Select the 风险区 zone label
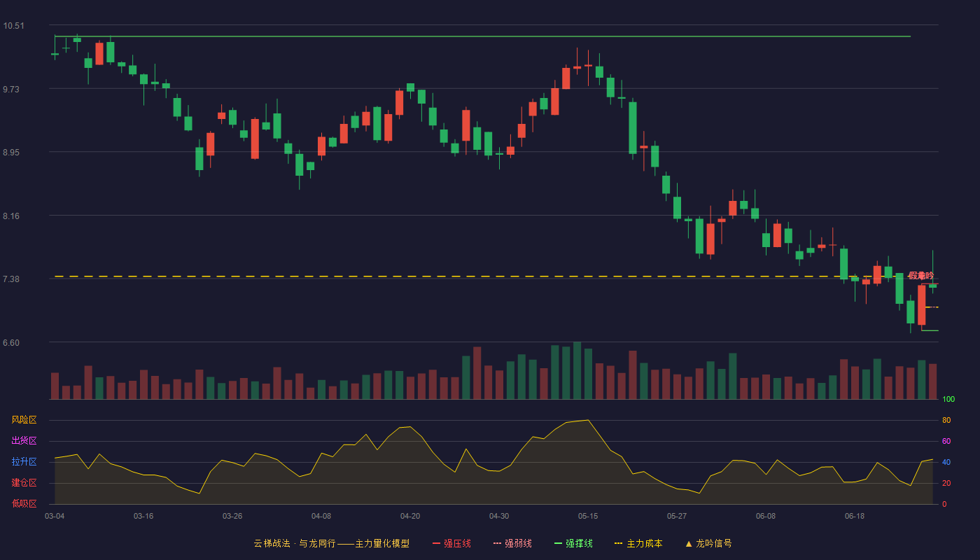980x560 pixels. click(24, 420)
